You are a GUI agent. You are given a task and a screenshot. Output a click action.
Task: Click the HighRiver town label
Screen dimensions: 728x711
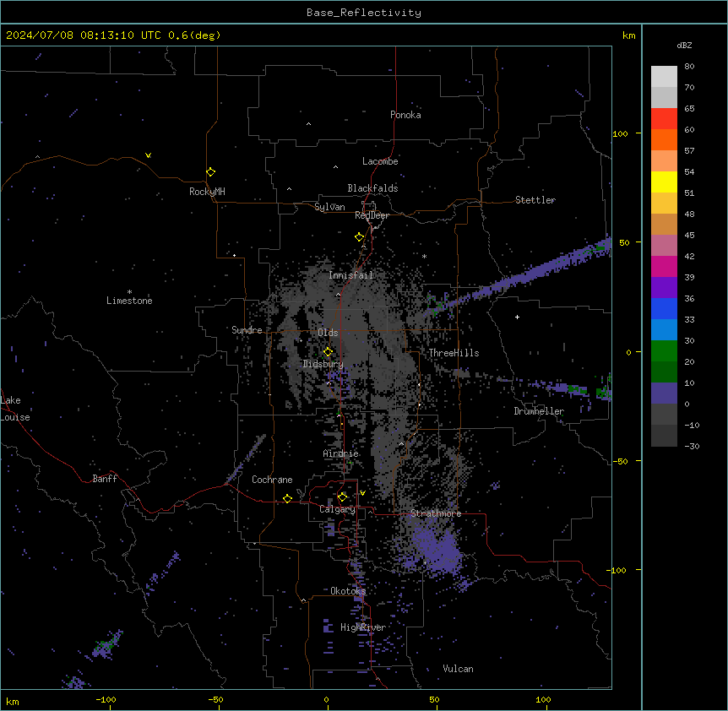pos(363,627)
